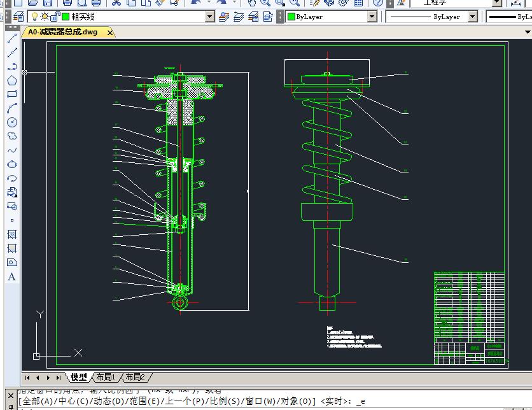Toggle the layer lock padlock icon
The width and height of the screenshot is (532, 410).
(55, 17)
